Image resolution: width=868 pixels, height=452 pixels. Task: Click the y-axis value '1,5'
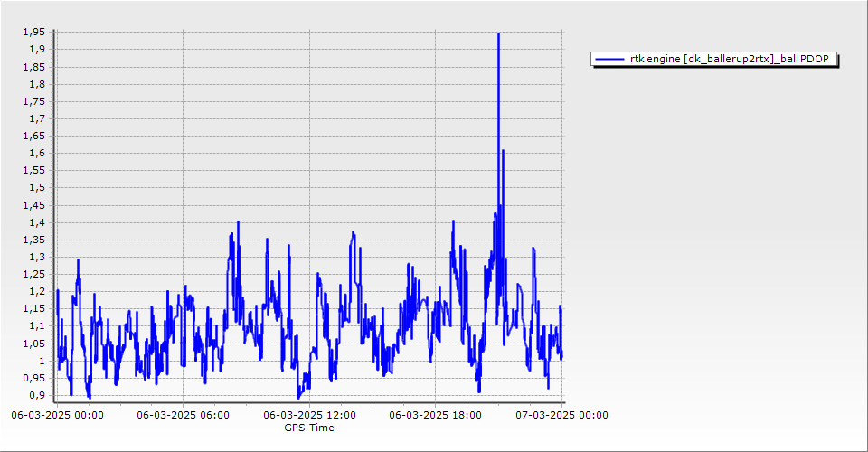(x=37, y=187)
